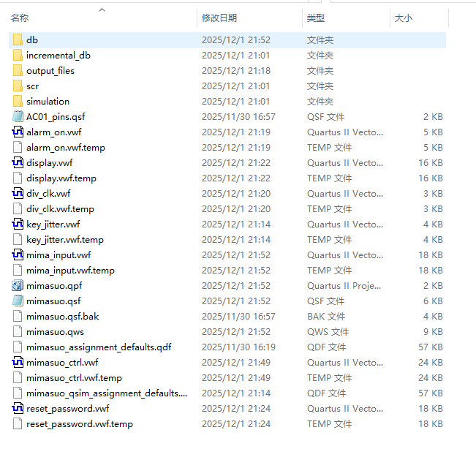Select the file name display.vwf
476x449 pixels.
point(50,163)
